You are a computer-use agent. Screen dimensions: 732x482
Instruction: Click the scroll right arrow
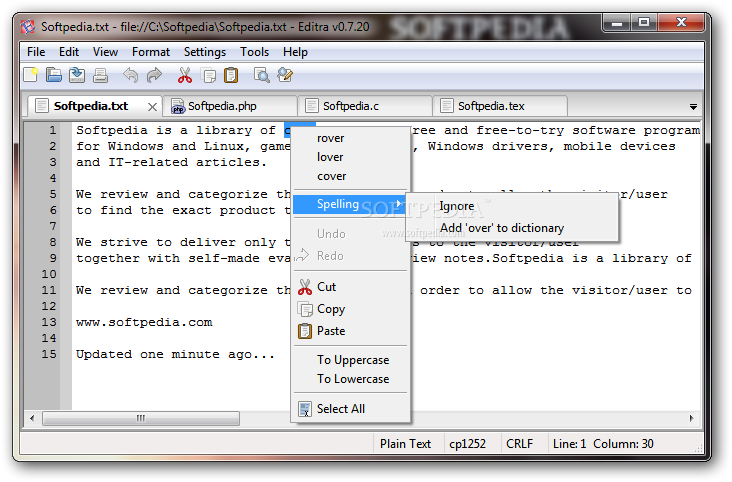[x=691, y=418]
